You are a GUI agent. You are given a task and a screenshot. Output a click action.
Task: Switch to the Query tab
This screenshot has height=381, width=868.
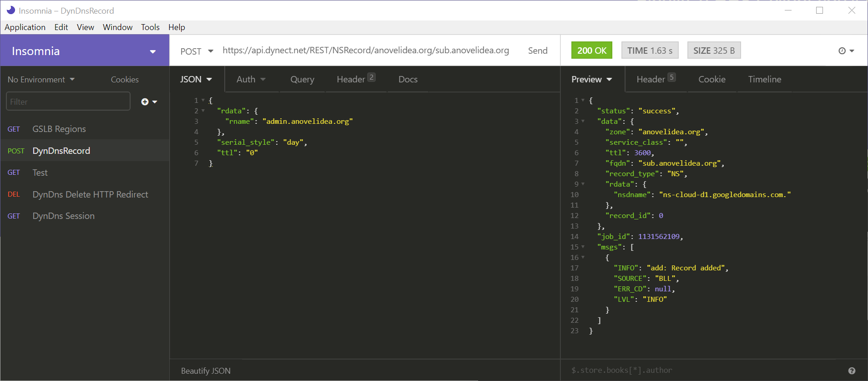(x=302, y=79)
